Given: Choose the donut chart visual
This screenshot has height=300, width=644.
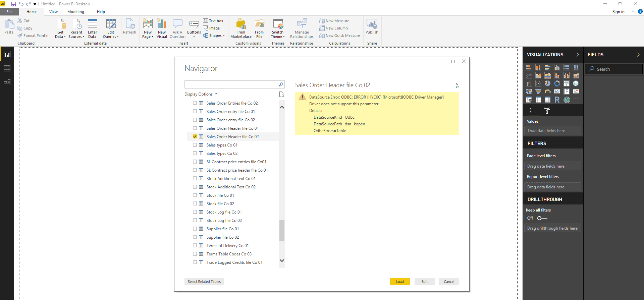Looking at the screenshot, I should click(x=557, y=83).
